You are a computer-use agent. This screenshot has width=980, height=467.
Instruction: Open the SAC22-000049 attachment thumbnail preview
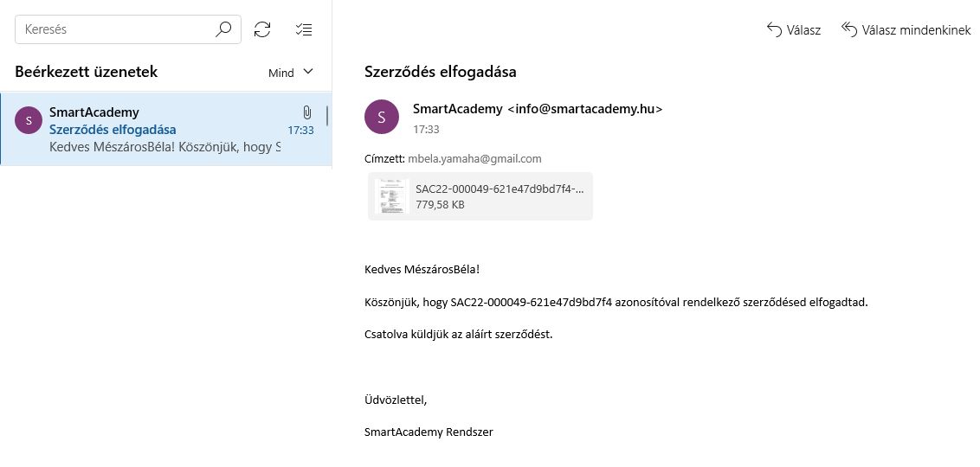click(391, 196)
